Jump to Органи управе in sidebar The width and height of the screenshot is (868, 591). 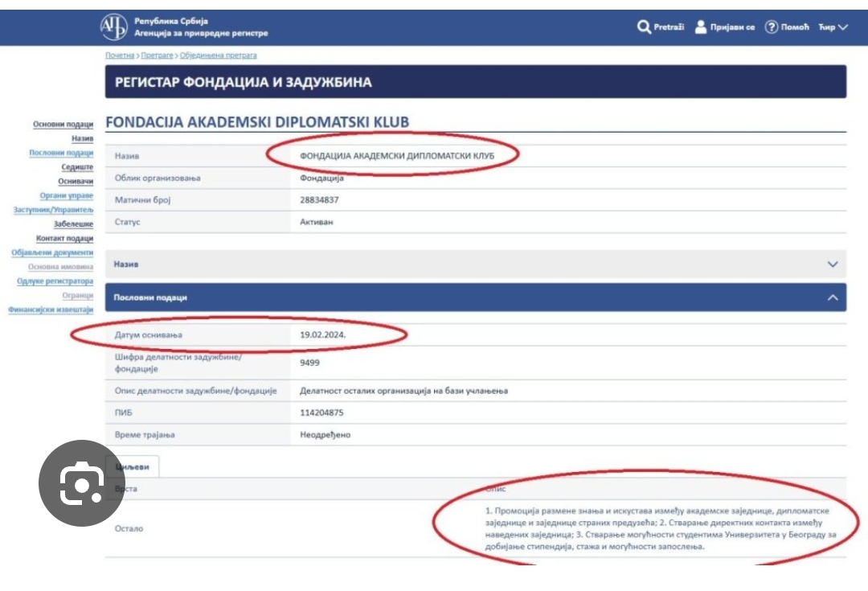pos(67,195)
